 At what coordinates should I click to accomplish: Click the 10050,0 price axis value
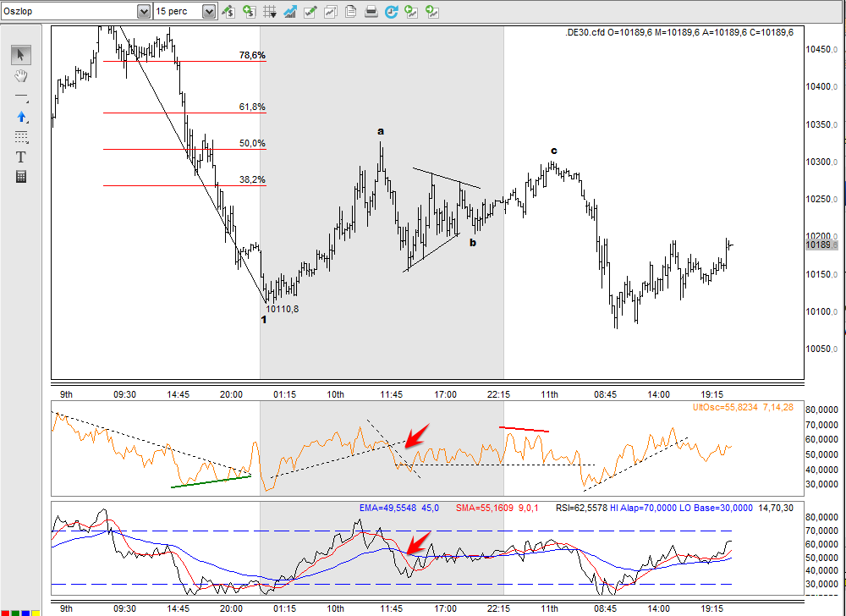point(821,349)
